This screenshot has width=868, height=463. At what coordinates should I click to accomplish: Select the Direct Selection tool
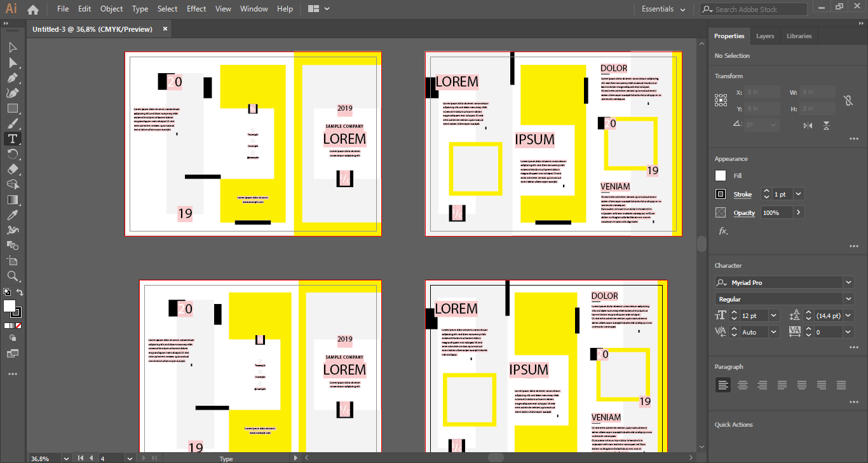12,63
